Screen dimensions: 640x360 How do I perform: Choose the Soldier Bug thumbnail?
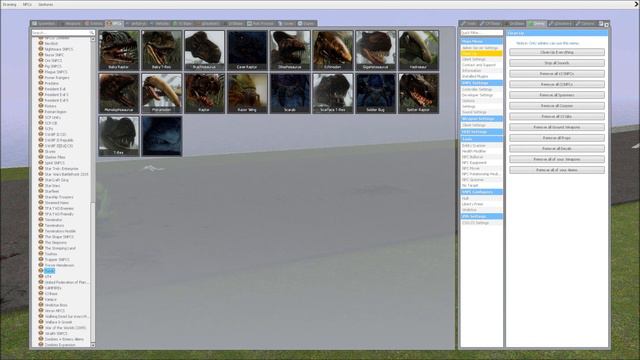[x=376, y=93]
